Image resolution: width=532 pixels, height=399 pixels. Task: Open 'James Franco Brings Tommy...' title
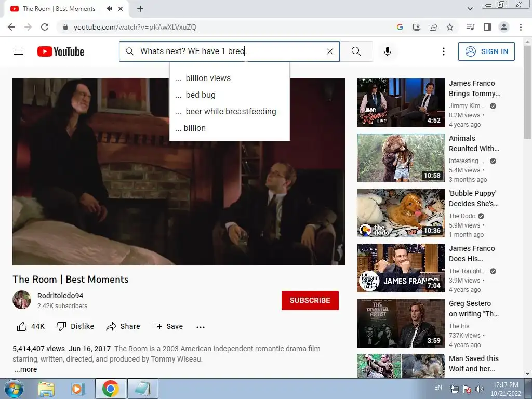[474, 88]
